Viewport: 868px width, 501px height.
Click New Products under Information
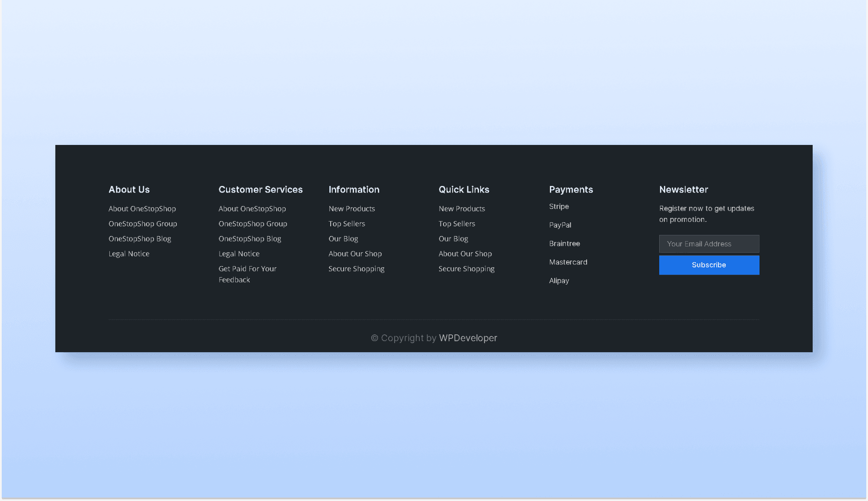(351, 209)
